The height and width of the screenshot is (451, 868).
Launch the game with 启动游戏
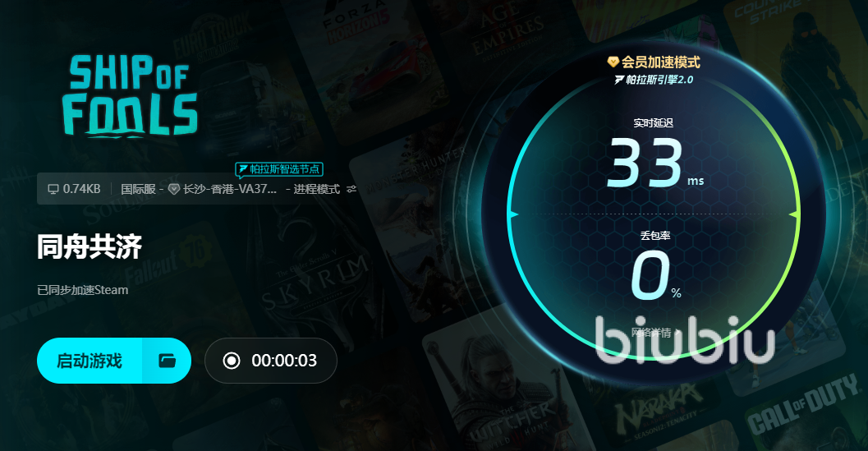[x=90, y=361]
